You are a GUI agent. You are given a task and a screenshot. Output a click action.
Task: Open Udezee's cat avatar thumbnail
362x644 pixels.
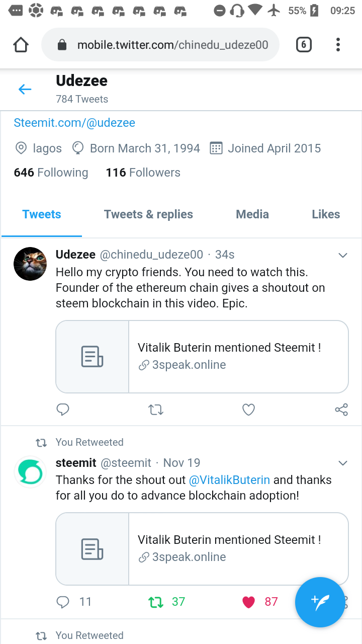click(30, 264)
